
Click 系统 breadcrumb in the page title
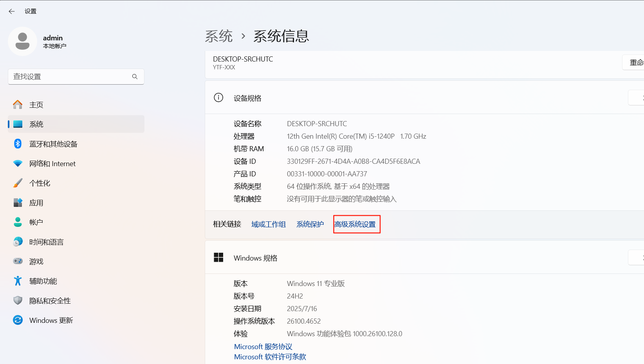click(x=219, y=36)
